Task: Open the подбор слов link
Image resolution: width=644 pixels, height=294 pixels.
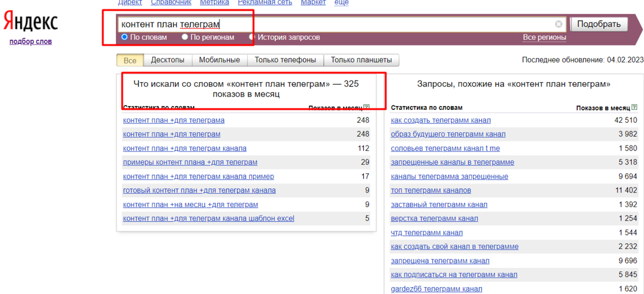Action: point(31,41)
